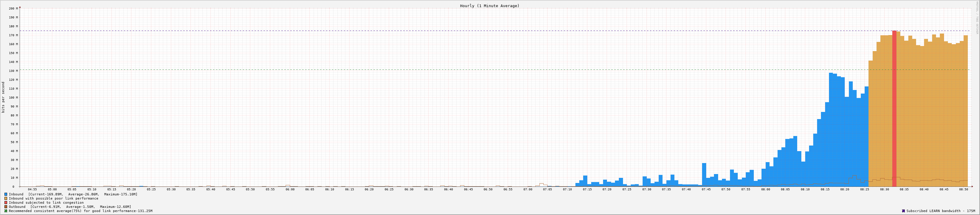Click the 07:45 time axis label
This screenshot has height=215, width=980.
(x=706, y=189)
